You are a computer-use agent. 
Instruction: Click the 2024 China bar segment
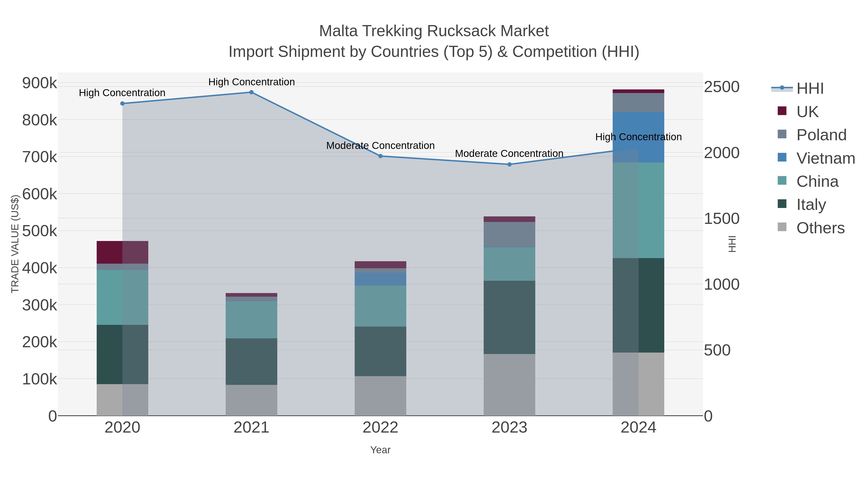point(638,210)
